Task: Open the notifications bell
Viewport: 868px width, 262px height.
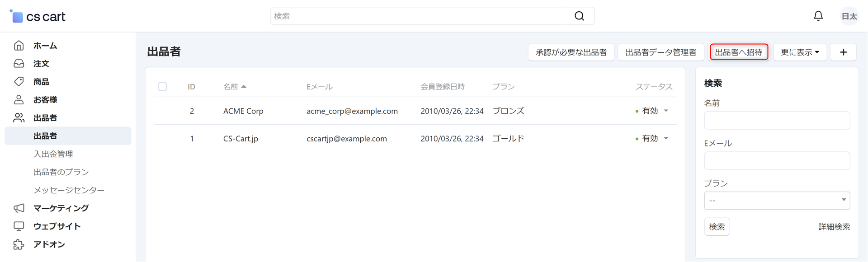Action: (818, 16)
